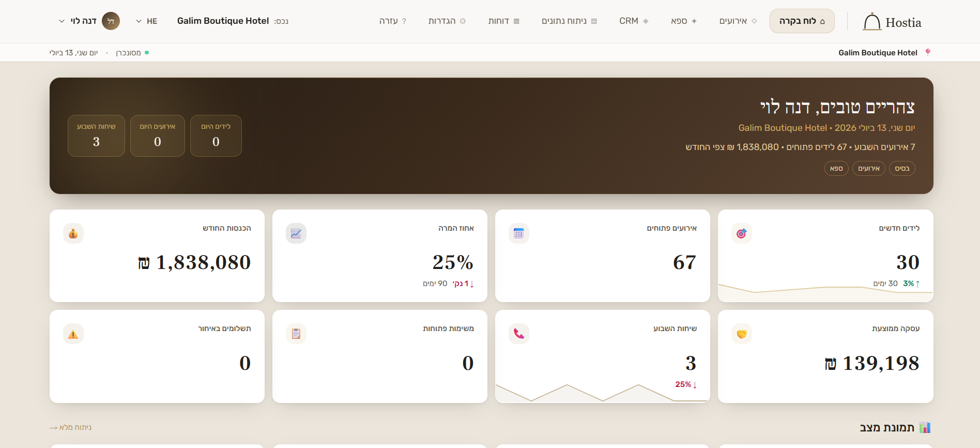Click the home icon in לוח בקרה tab
The image size is (980, 448).
(x=822, y=21)
